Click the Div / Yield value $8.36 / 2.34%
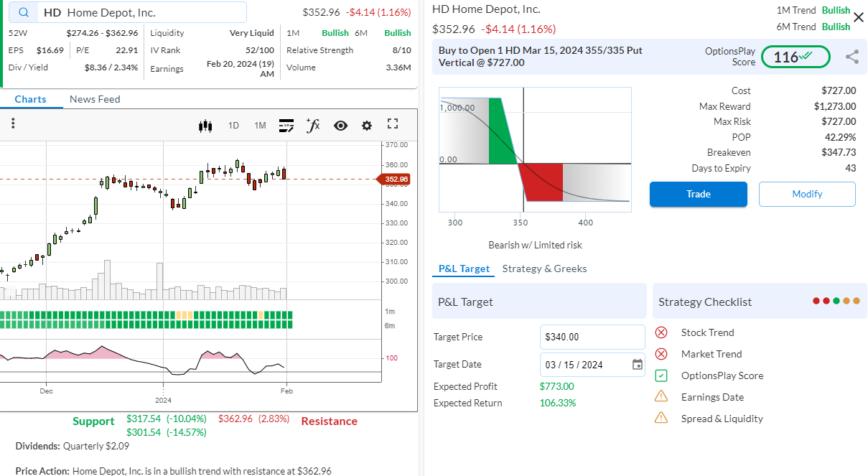The height and width of the screenshot is (476, 868). [111, 67]
